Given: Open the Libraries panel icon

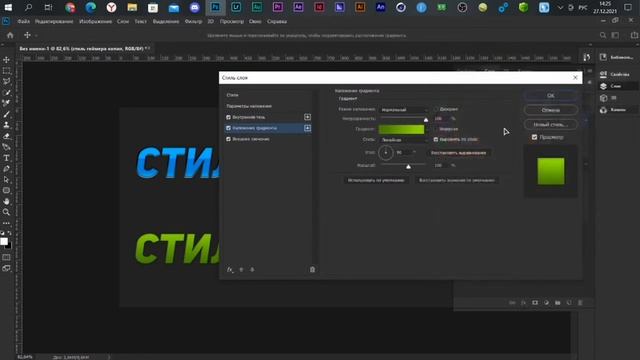Looking at the screenshot, I should 603,58.
